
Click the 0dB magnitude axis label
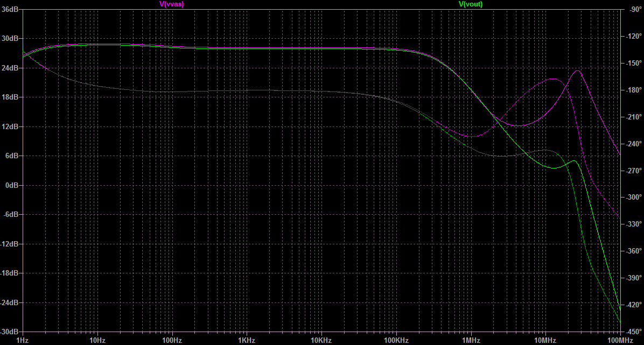point(11,185)
